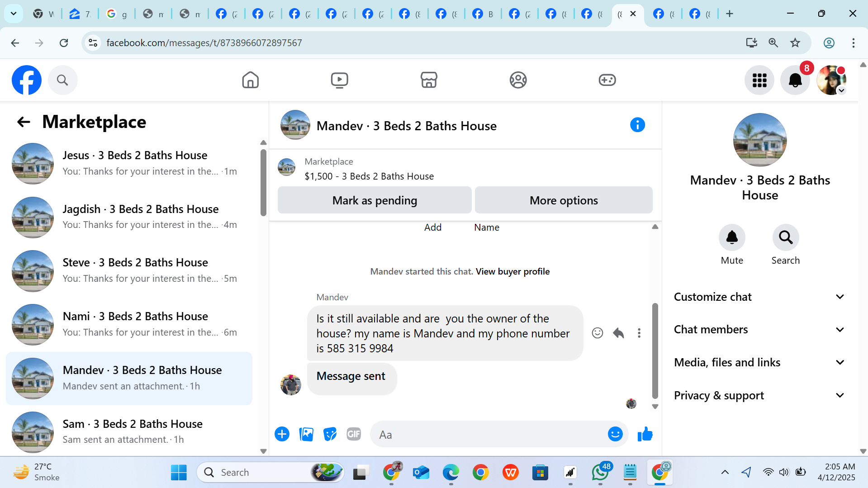This screenshot has width=868, height=488.
Task: Open conversation information icon
Action: point(637,125)
